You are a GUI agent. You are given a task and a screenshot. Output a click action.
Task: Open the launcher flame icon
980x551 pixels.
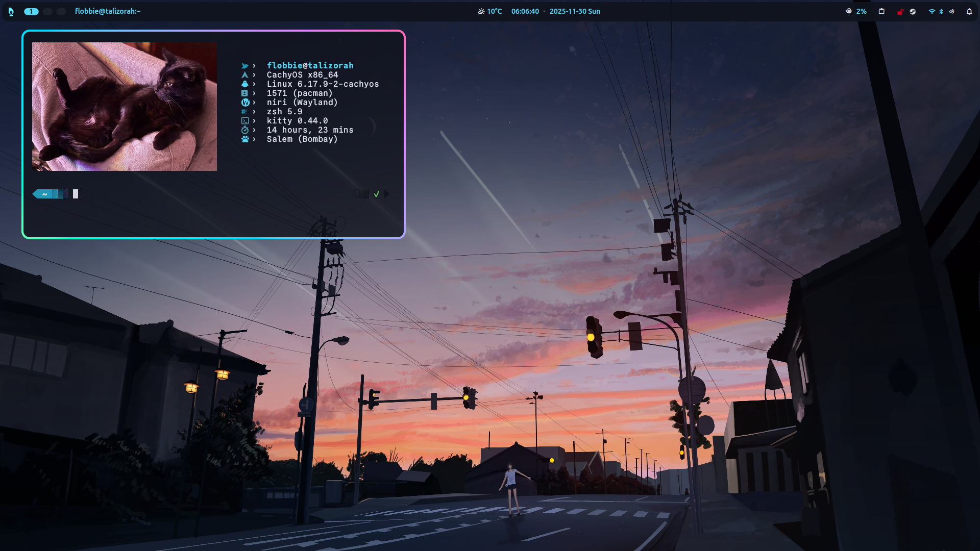coord(11,11)
